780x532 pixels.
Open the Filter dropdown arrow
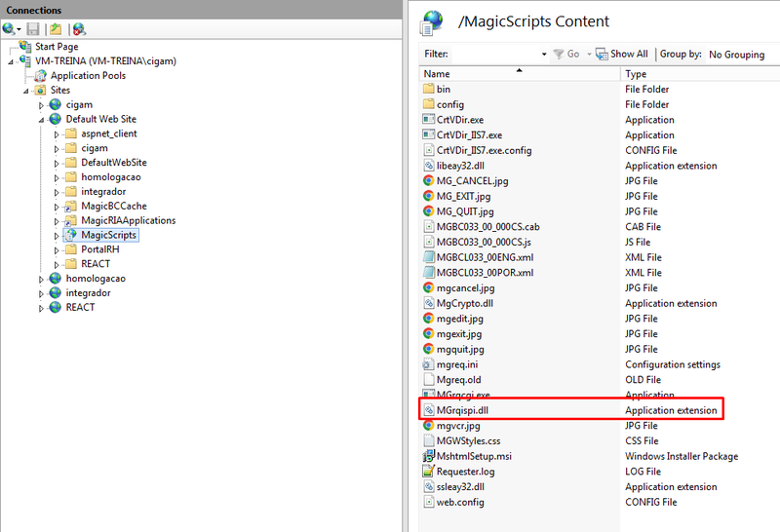[544, 54]
